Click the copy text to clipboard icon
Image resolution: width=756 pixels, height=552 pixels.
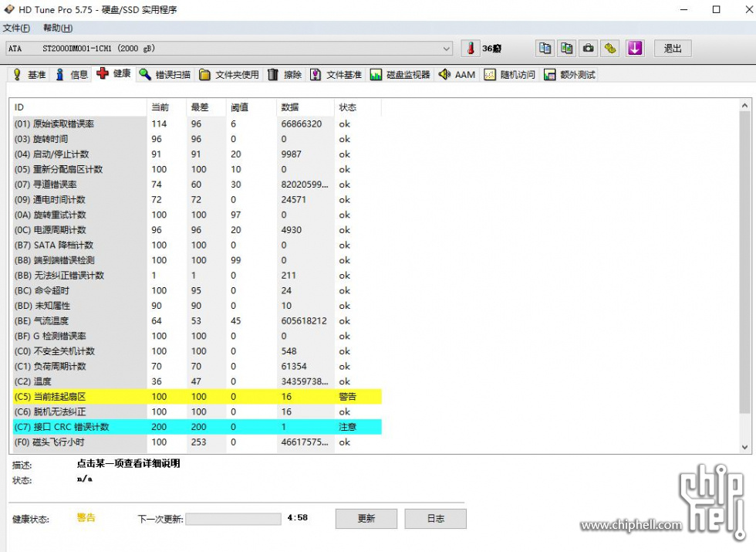(x=545, y=48)
